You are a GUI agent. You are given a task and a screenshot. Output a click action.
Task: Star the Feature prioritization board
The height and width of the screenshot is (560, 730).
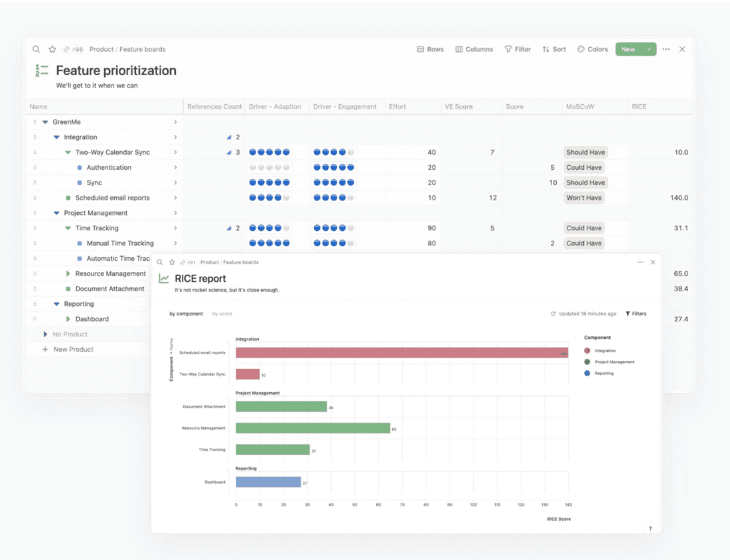(52, 49)
